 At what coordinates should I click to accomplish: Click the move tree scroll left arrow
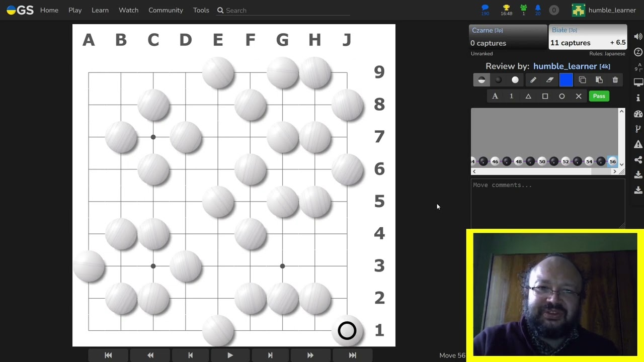(x=474, y=171)
